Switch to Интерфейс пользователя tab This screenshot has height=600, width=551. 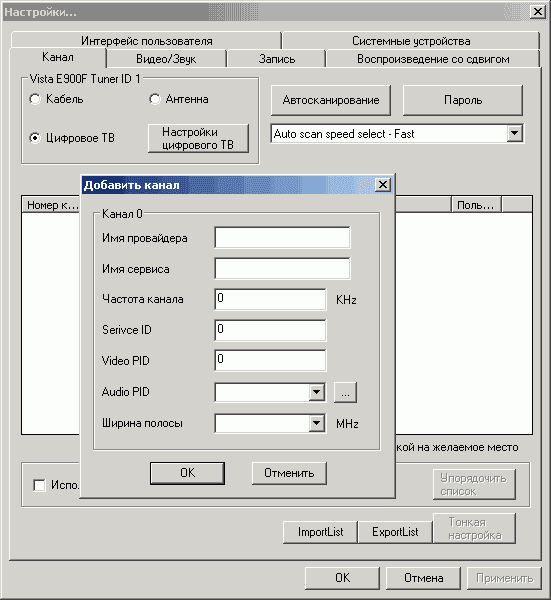pyautogui.click(x=147, y=41)
